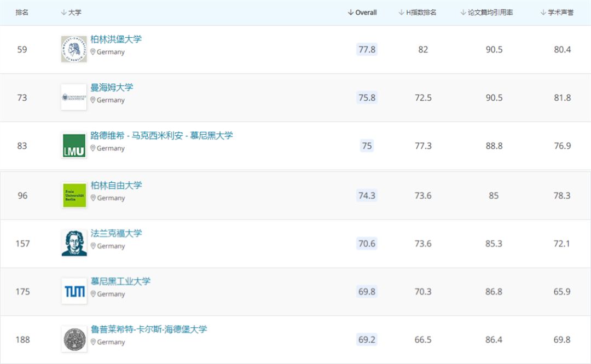Select citation value 86.8
The image size is (591, 364).
coord(494,292)
